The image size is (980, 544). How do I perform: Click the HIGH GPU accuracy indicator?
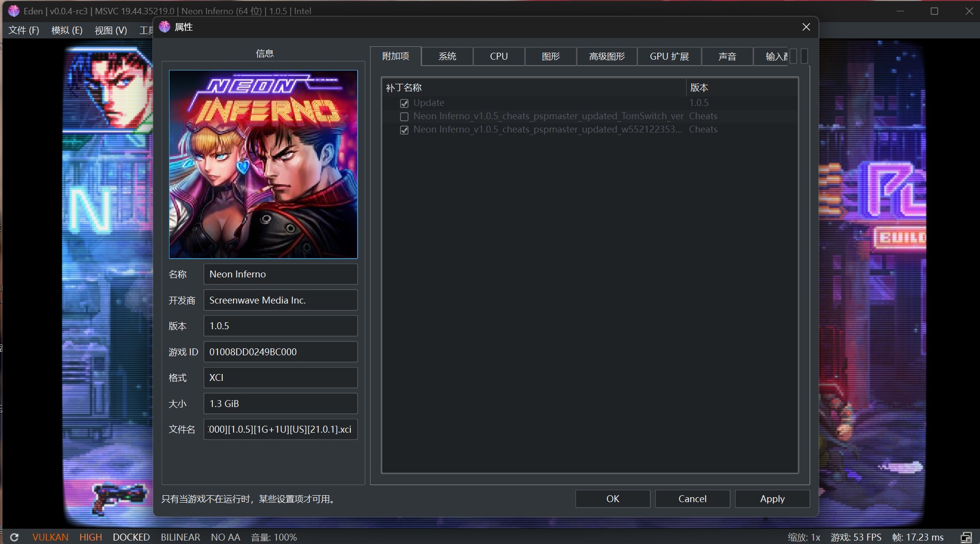(x=91, y=537)
